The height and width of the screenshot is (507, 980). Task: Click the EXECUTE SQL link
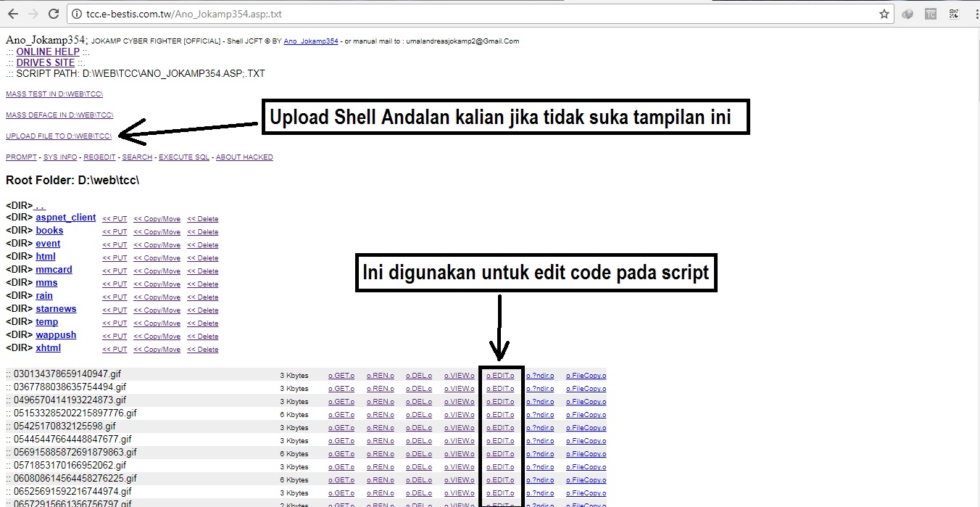point(183,157)
